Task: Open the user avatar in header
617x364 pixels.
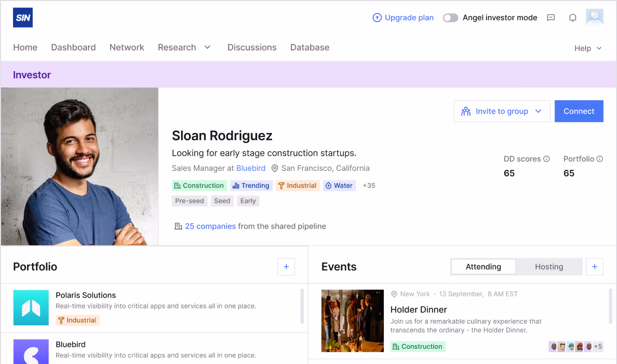Action: coord(595,17)
